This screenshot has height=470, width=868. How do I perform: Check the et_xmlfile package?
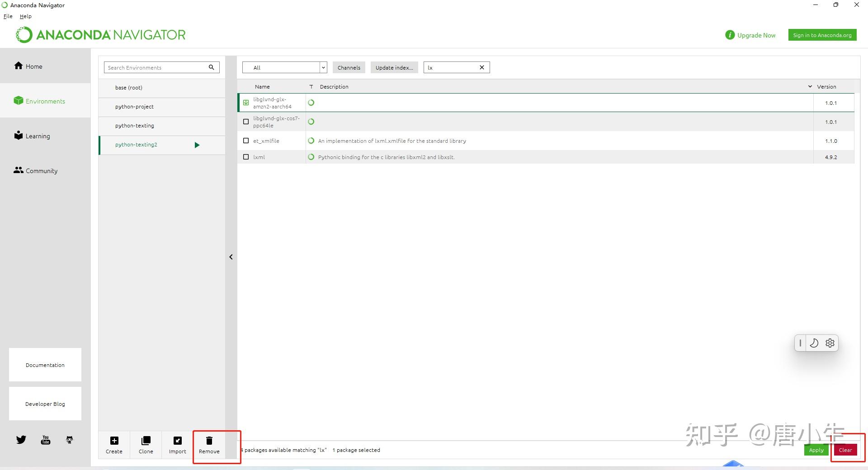coord(246,141)
